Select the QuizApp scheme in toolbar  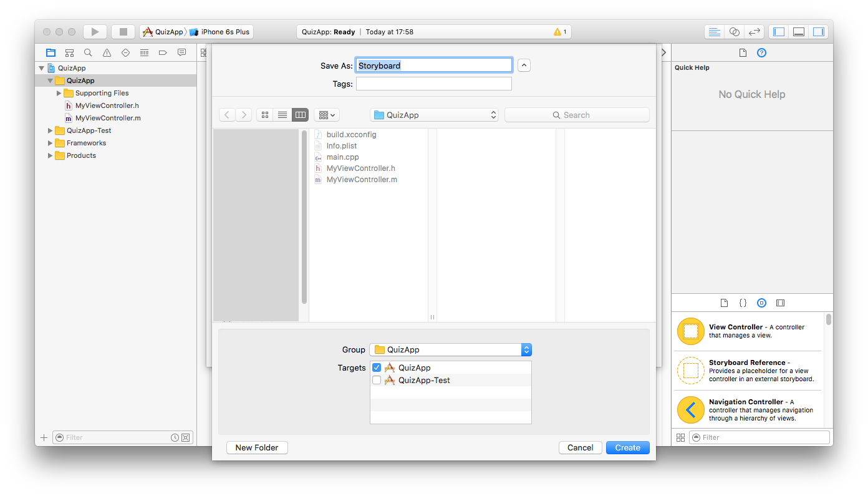(x=163, y=32)
